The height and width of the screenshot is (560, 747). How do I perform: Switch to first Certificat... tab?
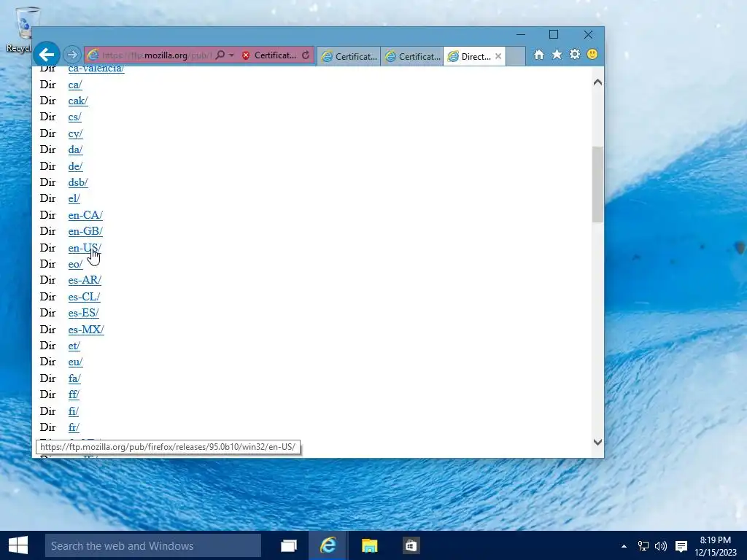tap(349, 56)
